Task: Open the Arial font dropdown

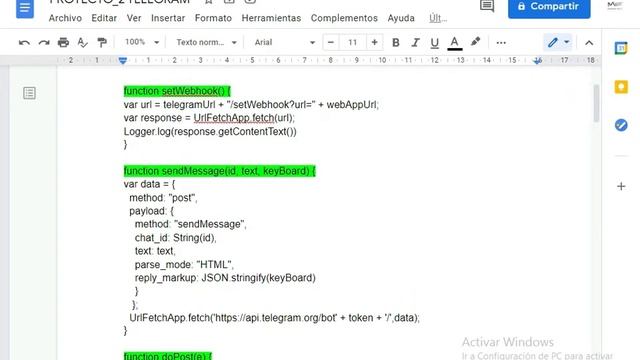Action: click(284, 42)
